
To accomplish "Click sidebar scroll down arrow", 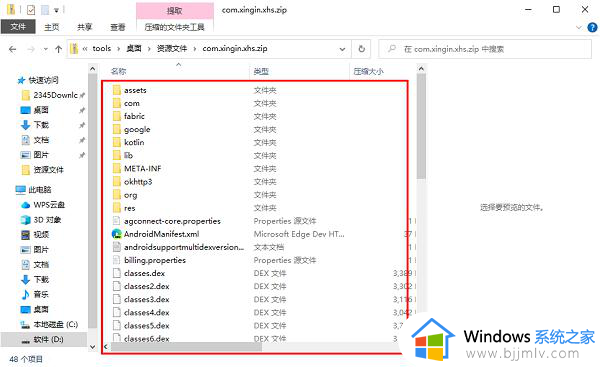I will click(x=92, y=346).
